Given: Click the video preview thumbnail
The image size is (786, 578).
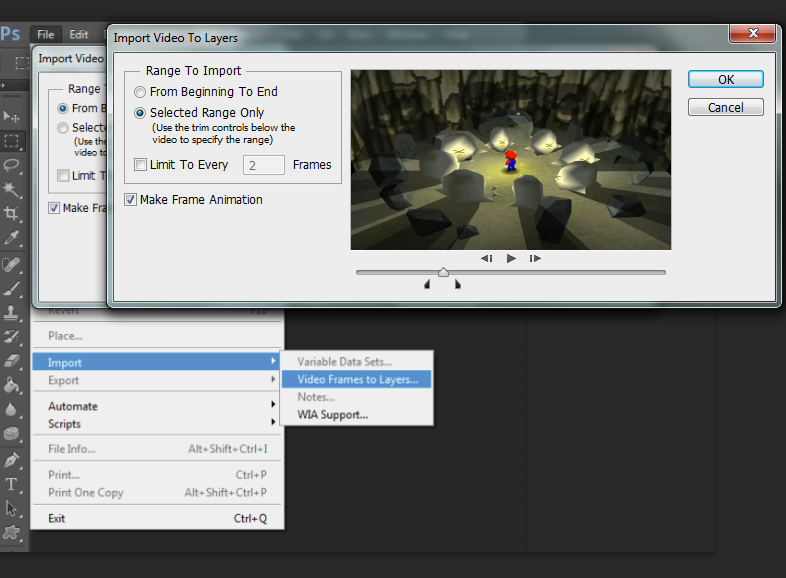Looking at the screenshot, I should pos(511,160).
